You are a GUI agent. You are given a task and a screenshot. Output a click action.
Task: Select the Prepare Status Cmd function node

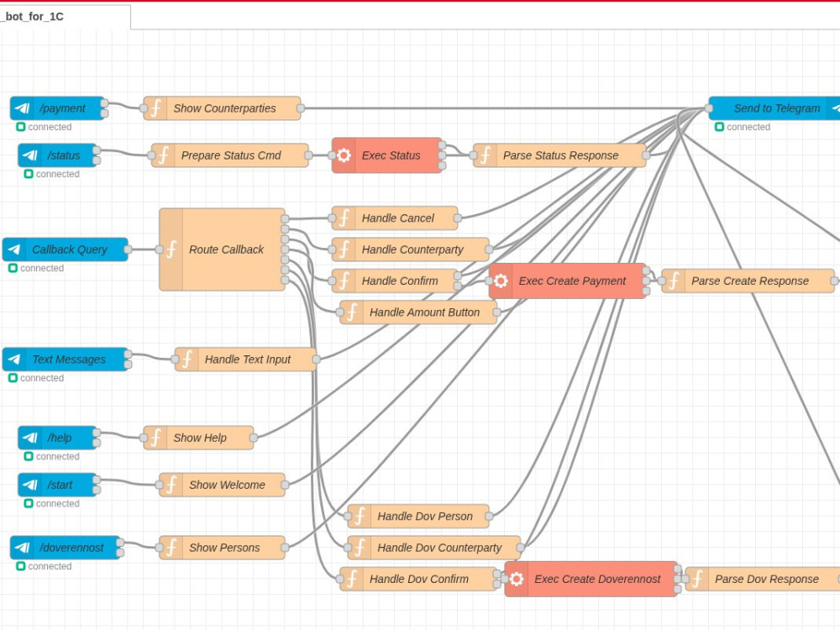point(230,155)
